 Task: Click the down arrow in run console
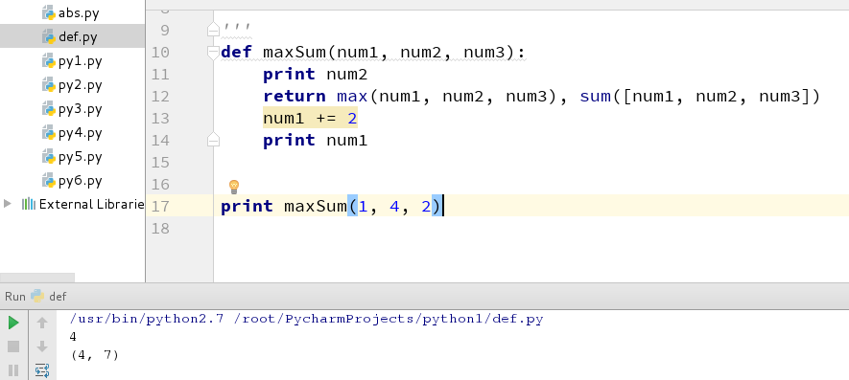pyautogui.click(x=42, y=346)
